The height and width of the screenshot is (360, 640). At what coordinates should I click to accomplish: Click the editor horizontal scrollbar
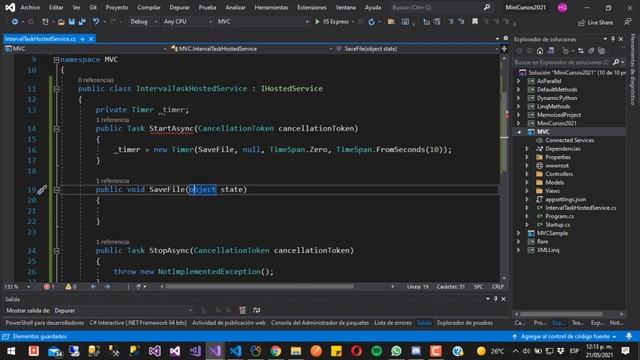(260, 287)
